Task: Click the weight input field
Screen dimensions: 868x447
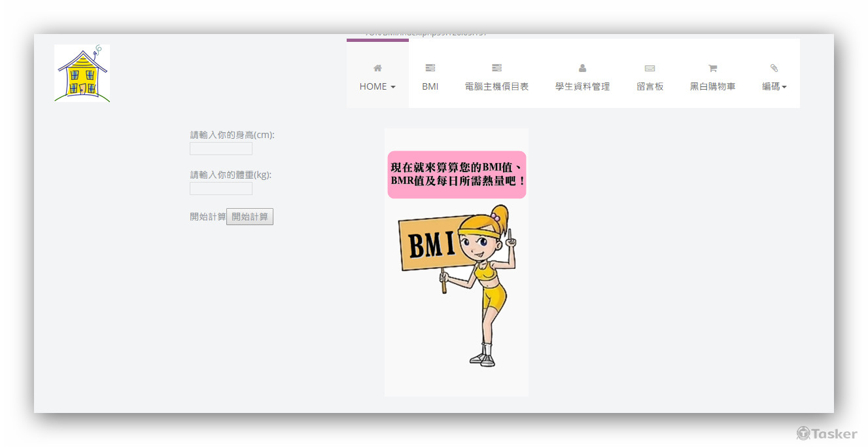Action: point(220,188)
